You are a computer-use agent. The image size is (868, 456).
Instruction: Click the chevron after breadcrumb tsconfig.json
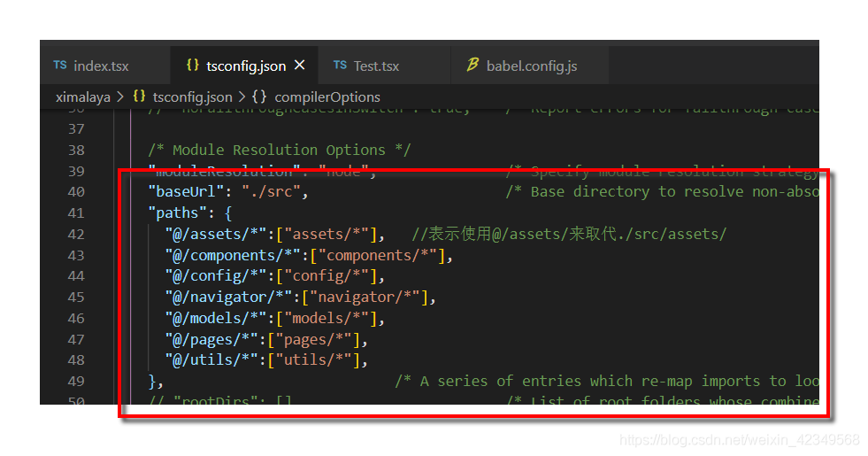[242, 97]
